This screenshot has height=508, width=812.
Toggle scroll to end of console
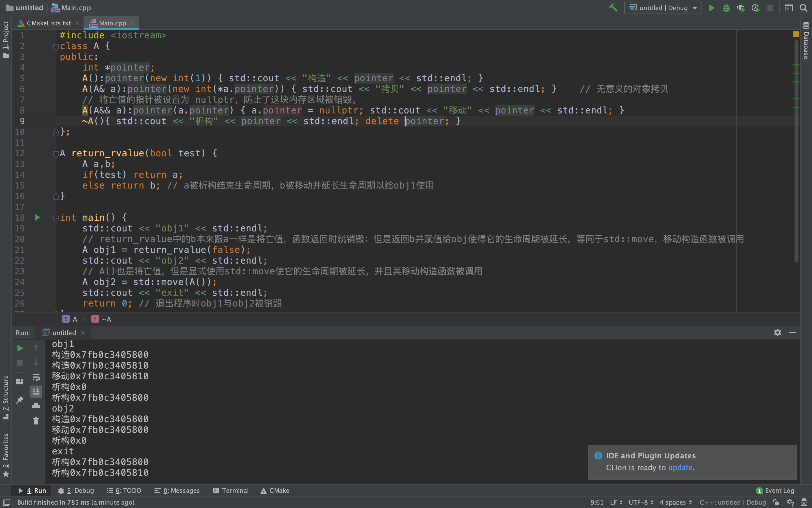tap(36, 391)
